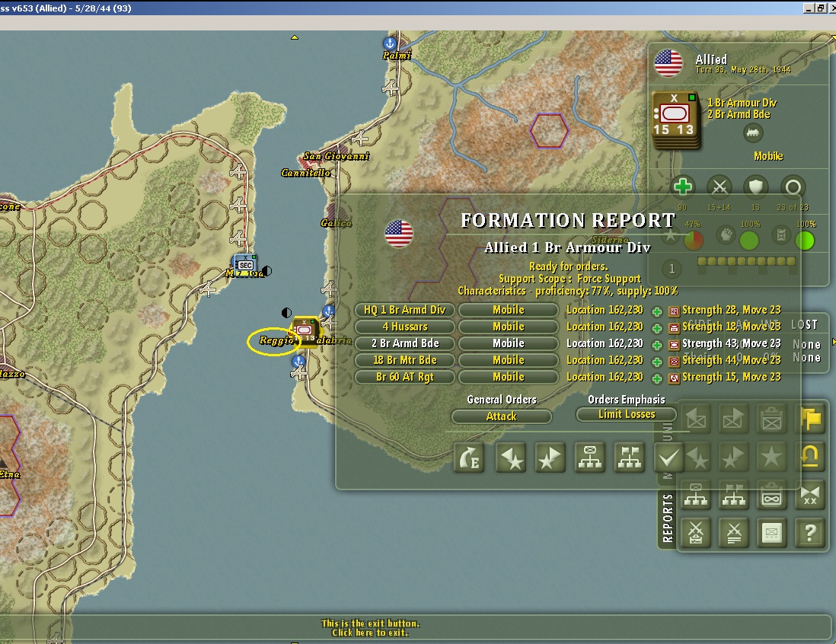This screenshot has width=836, height=644.
Task: Click the train rail movement icon
Action: (752, 132)
